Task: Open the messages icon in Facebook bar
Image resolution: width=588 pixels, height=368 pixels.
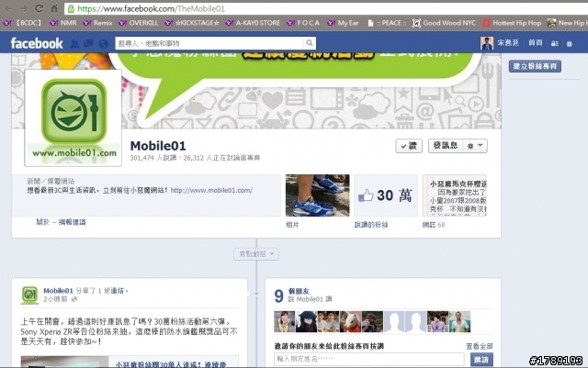Action: [89, 44]
